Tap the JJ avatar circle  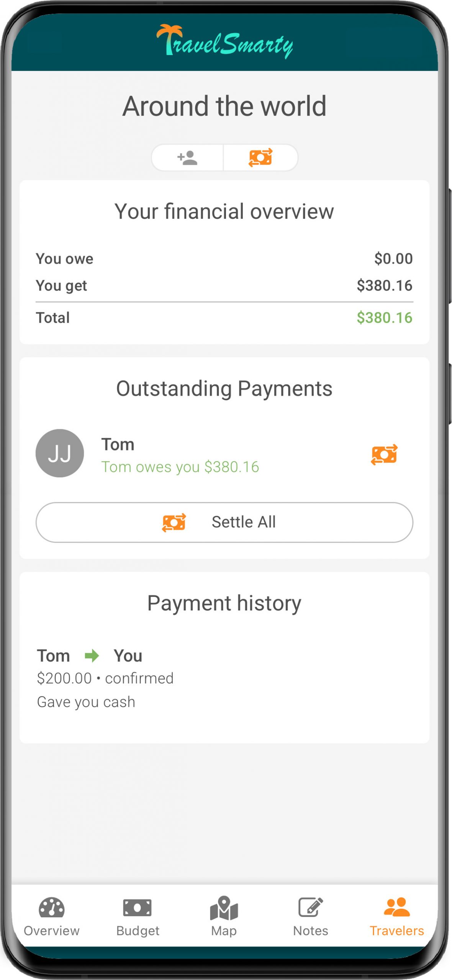[60, 453]
